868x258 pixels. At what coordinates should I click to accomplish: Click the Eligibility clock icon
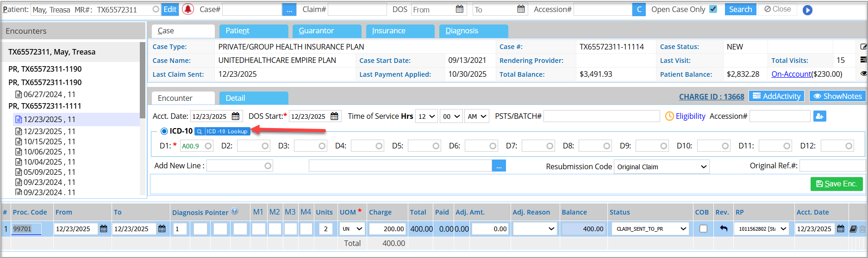click(x=669, y=117)
